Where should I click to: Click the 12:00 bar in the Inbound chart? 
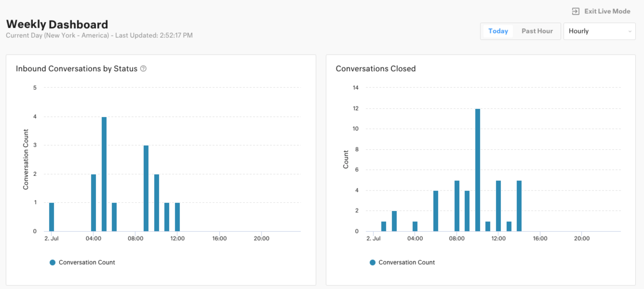tap(177, 217)
